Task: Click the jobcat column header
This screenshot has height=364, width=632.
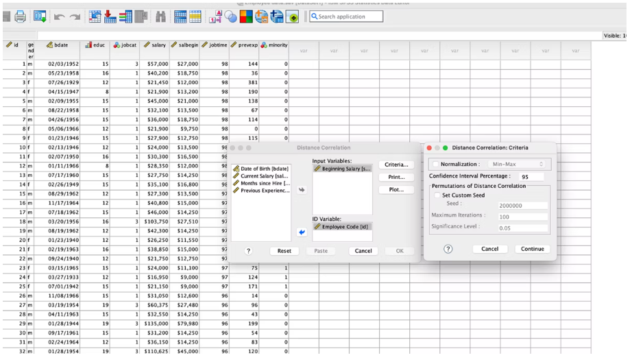Action: tap(125, 50)
